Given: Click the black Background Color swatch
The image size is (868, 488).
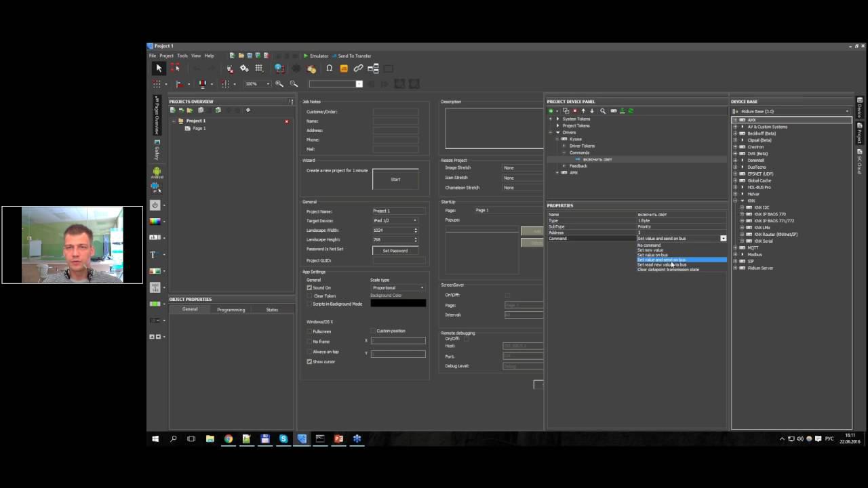Looking at the screenshot, I should pyautogui.click(x=398, y=304).
